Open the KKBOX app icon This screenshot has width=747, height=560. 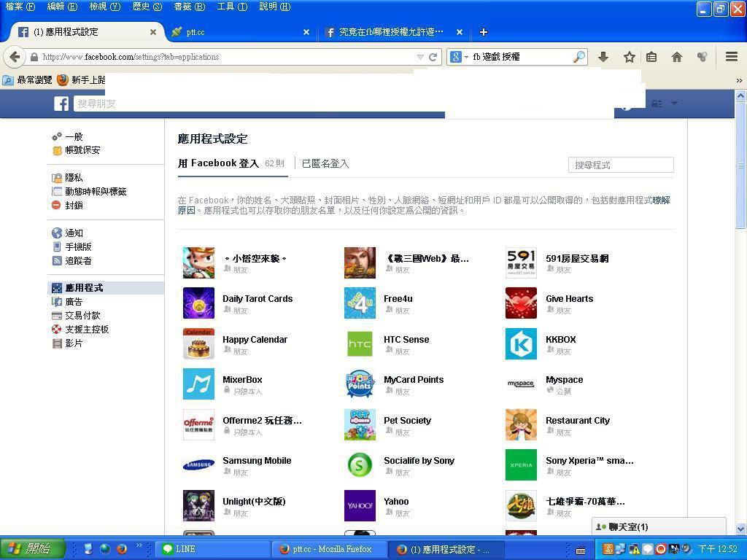pyautogui.click(x=521, y=344)
